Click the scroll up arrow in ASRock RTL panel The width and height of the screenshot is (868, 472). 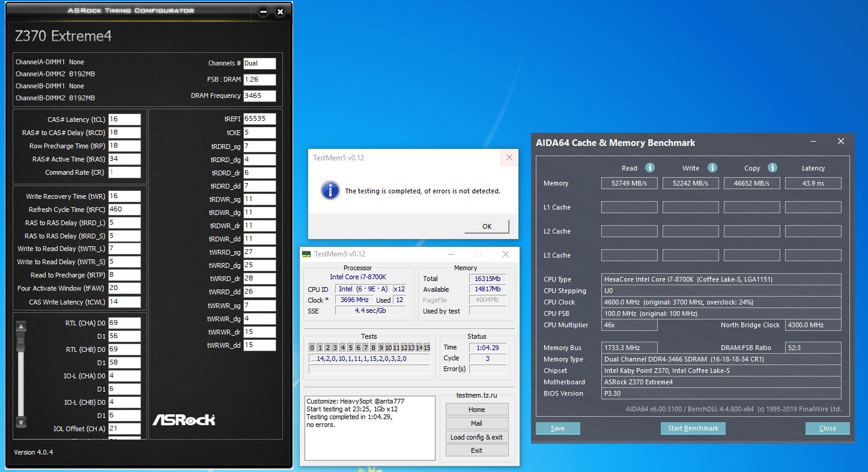pyautogui.click(x=21, y=326)
